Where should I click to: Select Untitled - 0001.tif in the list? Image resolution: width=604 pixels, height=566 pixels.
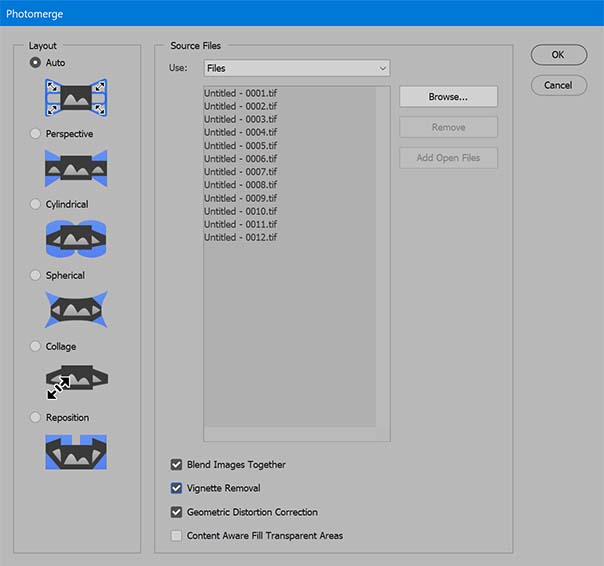click(241, 94)
